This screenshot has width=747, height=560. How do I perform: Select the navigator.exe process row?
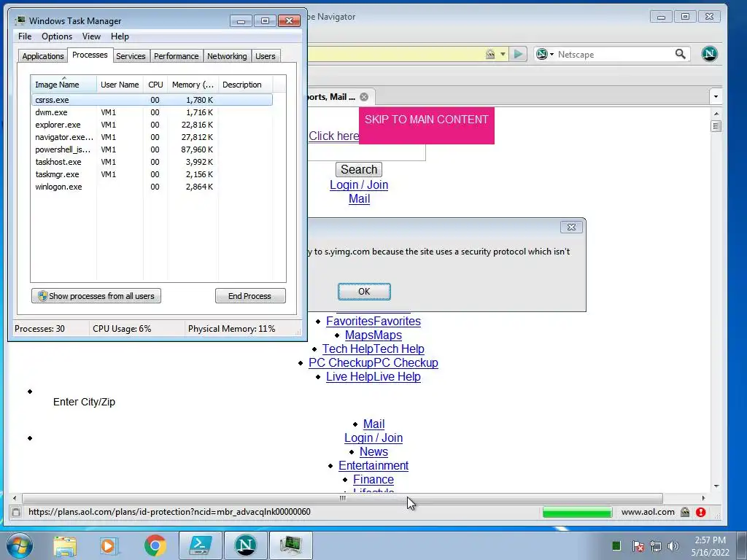click(x=152, y=137)
